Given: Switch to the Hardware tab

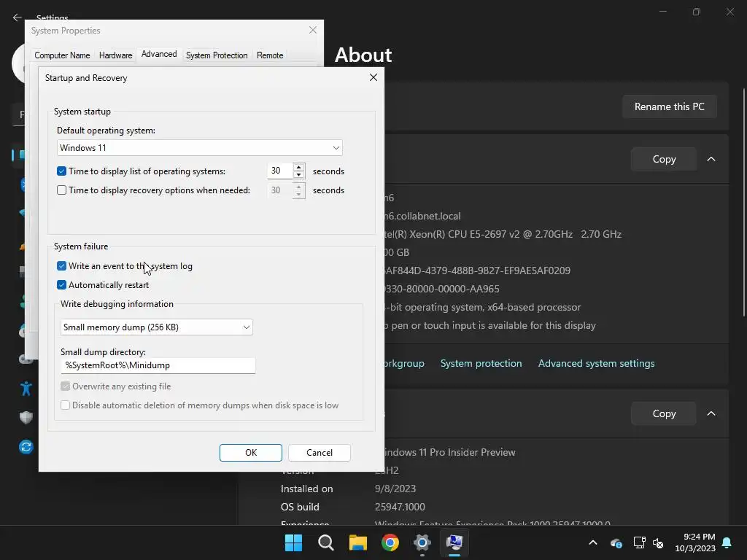Looking at the screenshot, I should tap(116, 55).
